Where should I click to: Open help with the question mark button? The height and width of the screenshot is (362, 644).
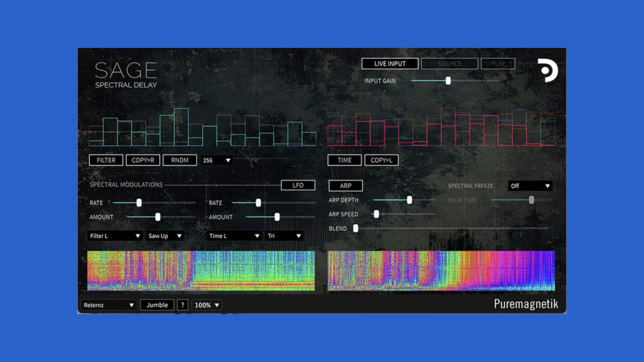point(182,305)
